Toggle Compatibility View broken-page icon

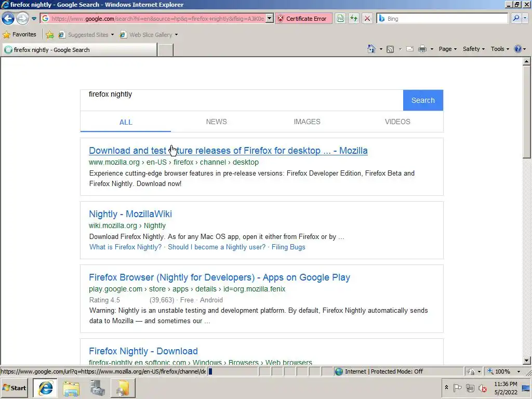point(340,19)
